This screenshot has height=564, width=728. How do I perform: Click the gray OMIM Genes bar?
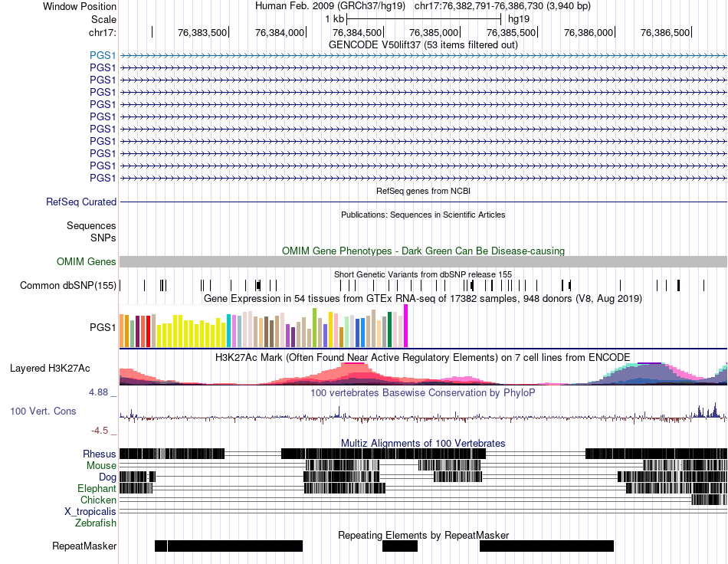(423, 261)
